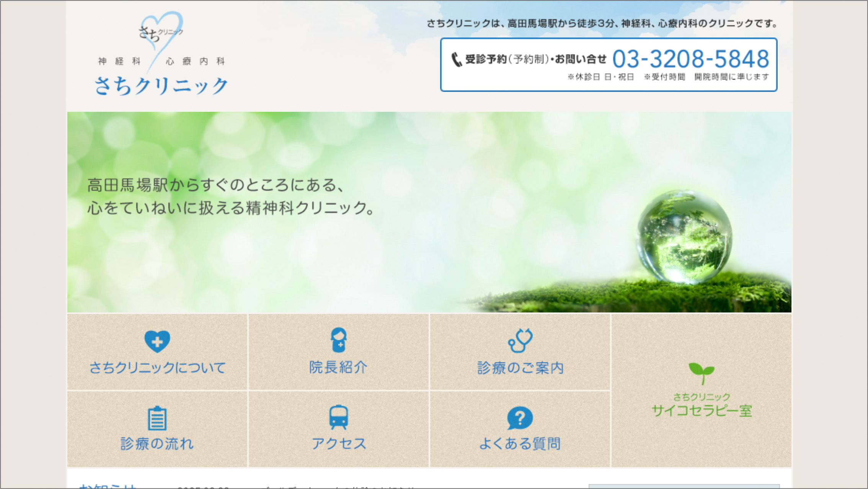868x489 pixels.
Task: Click the phone number 03-3208-5848
Action: click(x=691, y=59)
